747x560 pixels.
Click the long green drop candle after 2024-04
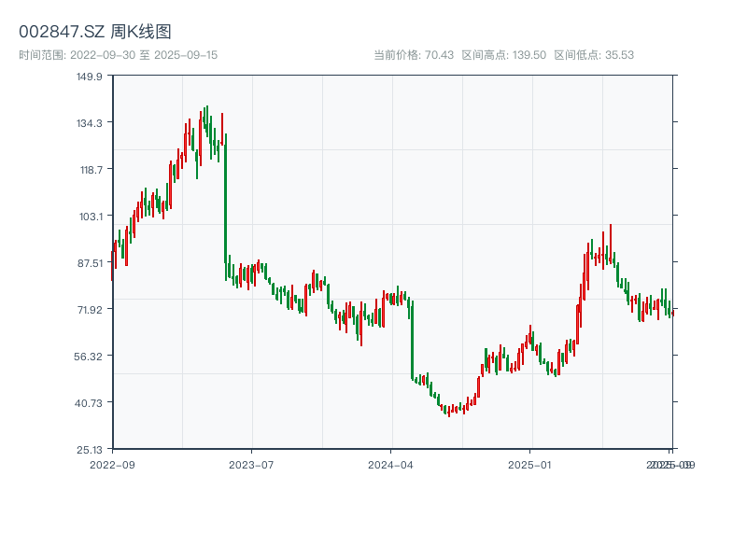tap(412, 341)
